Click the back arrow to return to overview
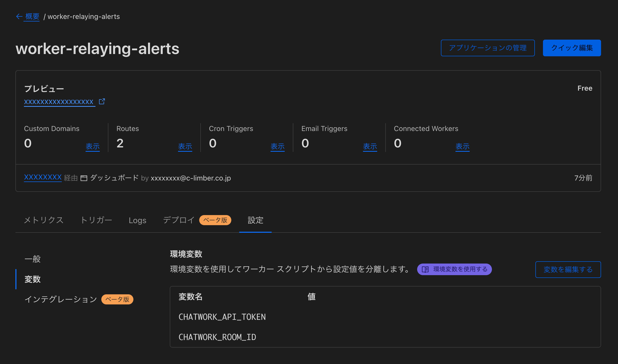 [19, 16]
